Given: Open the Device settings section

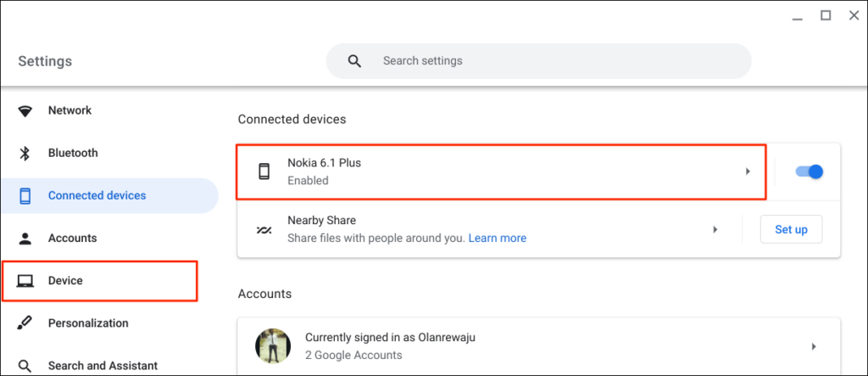Looking at the screenshot, I should (65, 281).
